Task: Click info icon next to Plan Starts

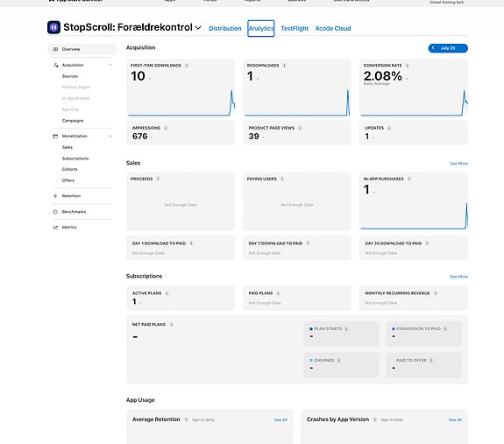Action: [346, 328]
